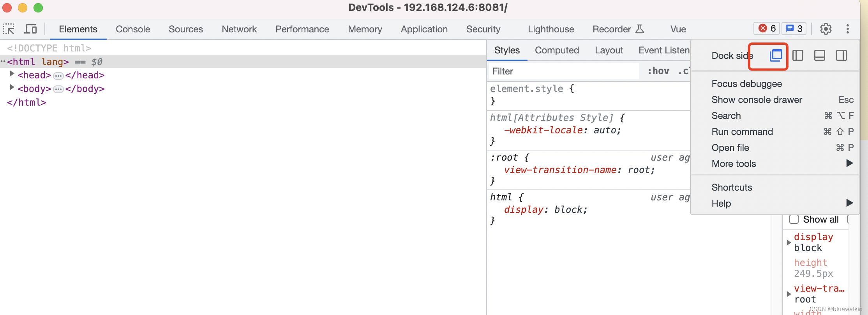The image size is (868, 315).
Task: Click the Recorder flask icon
Action: pos(640,29)
